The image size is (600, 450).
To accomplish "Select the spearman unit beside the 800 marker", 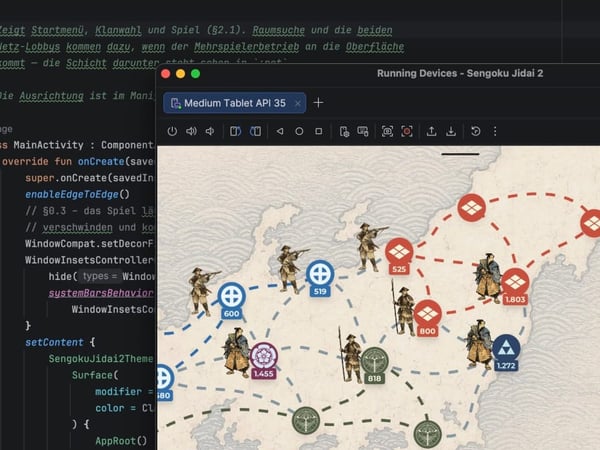I will click(403, 308).
